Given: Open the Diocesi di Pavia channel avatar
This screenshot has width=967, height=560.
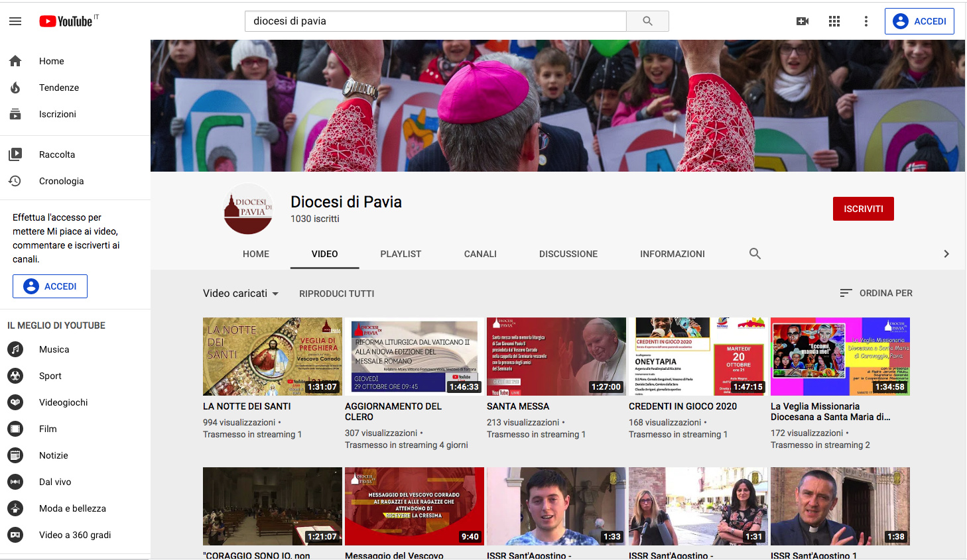Looking at the screenshot, I should [248, 209].
